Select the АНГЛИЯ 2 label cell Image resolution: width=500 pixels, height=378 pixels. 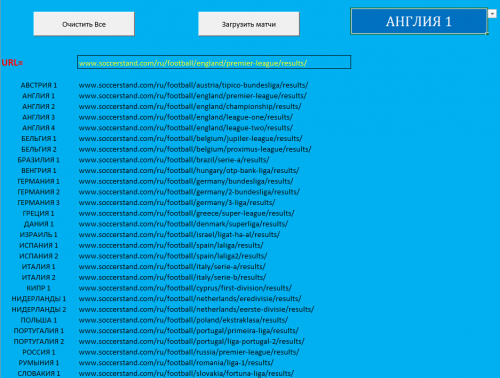(39, 107)
